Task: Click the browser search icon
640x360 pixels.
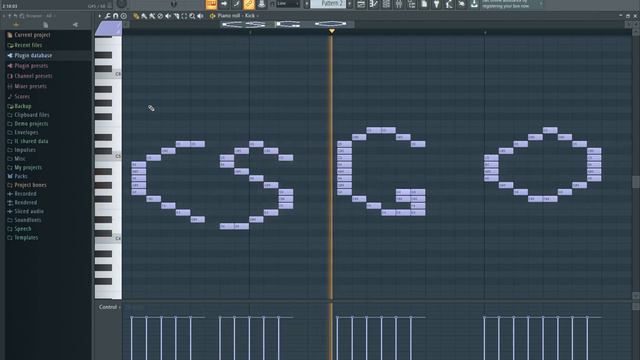Action: 22,16
